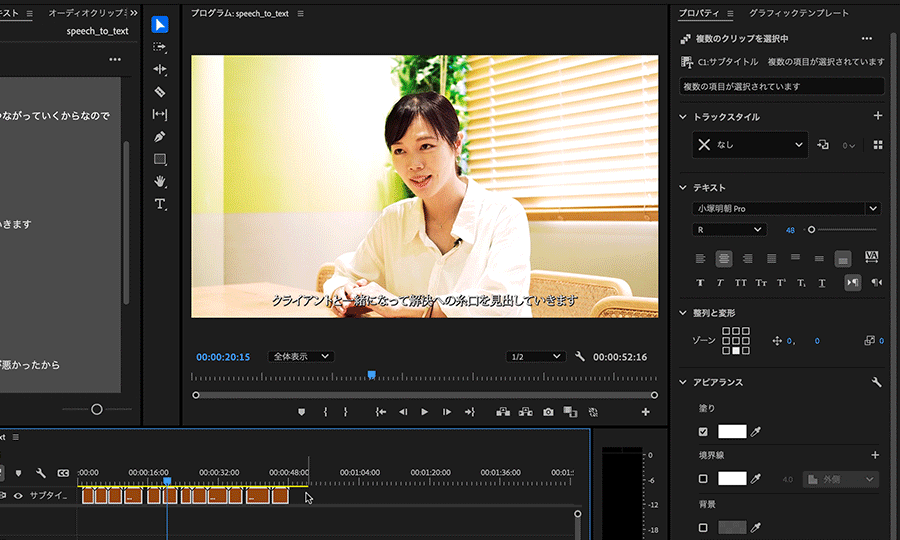The width and height of the screenshot is (900, 540).
Task: Open stroke position 外側 dropdown
Action: (841, 479)
